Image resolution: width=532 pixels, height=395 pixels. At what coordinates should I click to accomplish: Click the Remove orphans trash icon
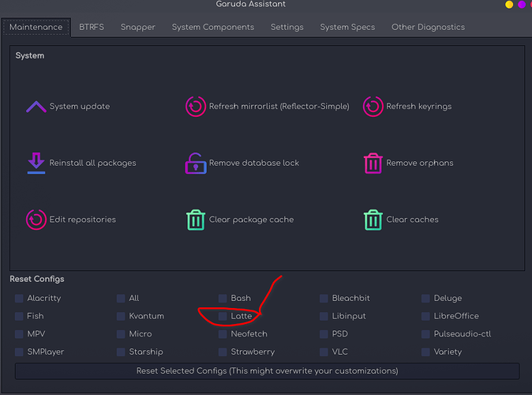point(373,163)
